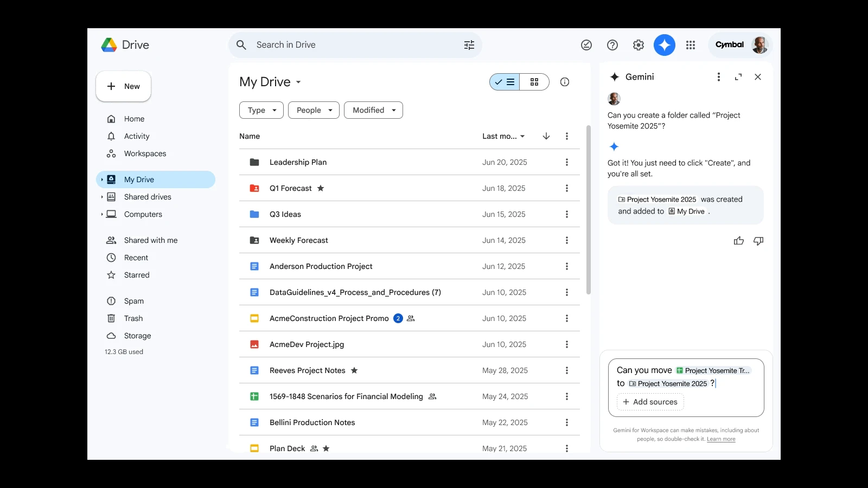The width and height of the screenshot is (868, 488).
Task: Click the Search in Drive field
Action: (x=355, y=45)
